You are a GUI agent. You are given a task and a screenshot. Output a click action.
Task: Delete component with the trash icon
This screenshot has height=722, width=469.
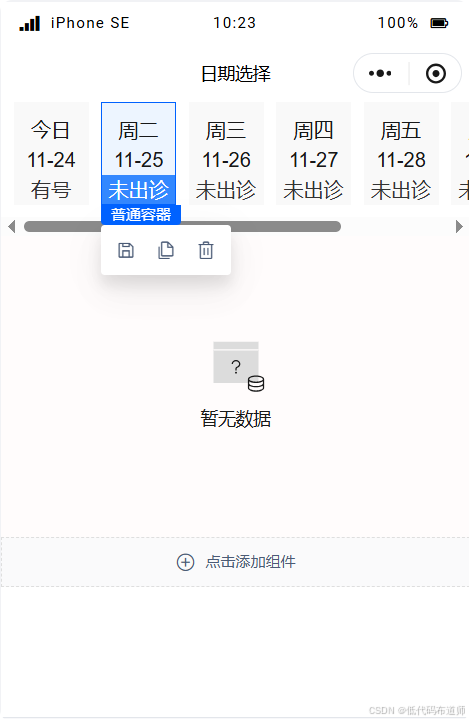206,250
